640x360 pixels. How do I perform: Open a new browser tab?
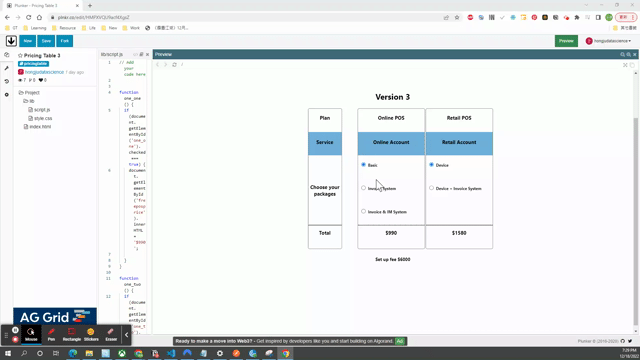(x=90, y=6)
